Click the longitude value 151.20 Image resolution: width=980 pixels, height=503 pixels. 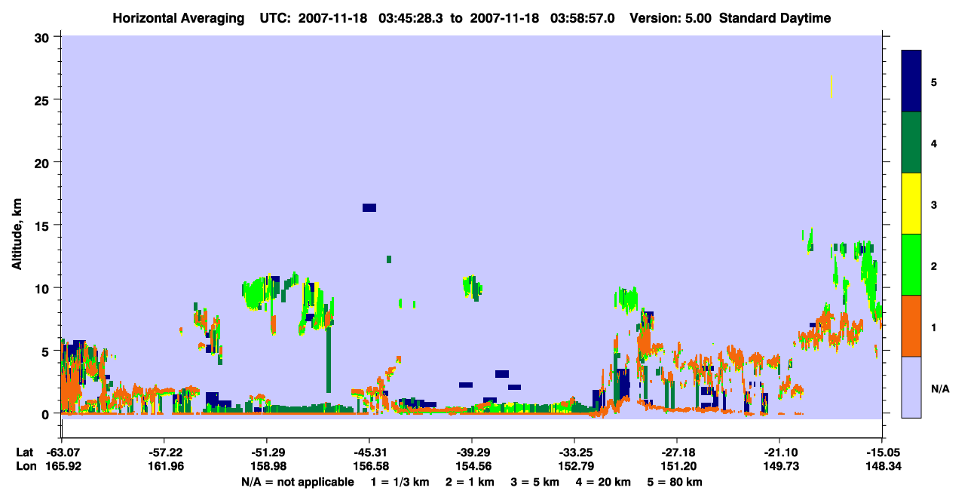tap(677, 466)
